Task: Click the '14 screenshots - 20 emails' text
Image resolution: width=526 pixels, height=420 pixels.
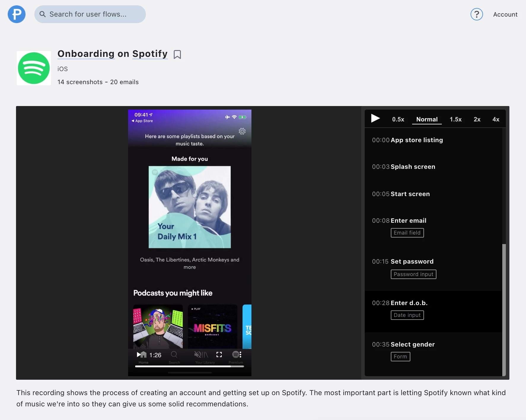Action: 98,82
